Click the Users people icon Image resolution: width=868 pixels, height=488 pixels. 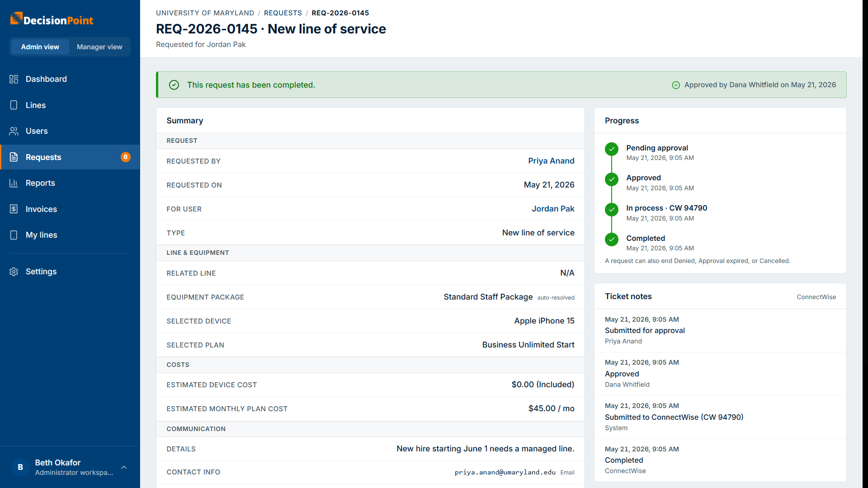tap(14, 131)
